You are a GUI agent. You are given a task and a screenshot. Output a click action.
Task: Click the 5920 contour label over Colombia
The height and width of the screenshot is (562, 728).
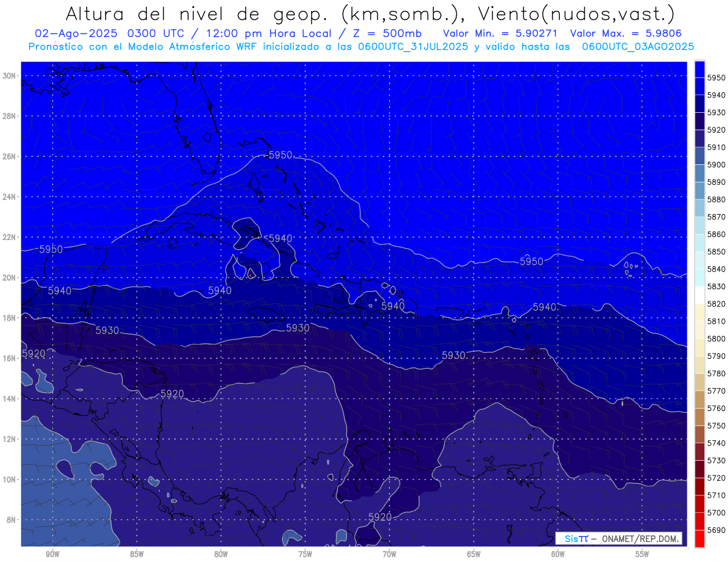(380, 517)
